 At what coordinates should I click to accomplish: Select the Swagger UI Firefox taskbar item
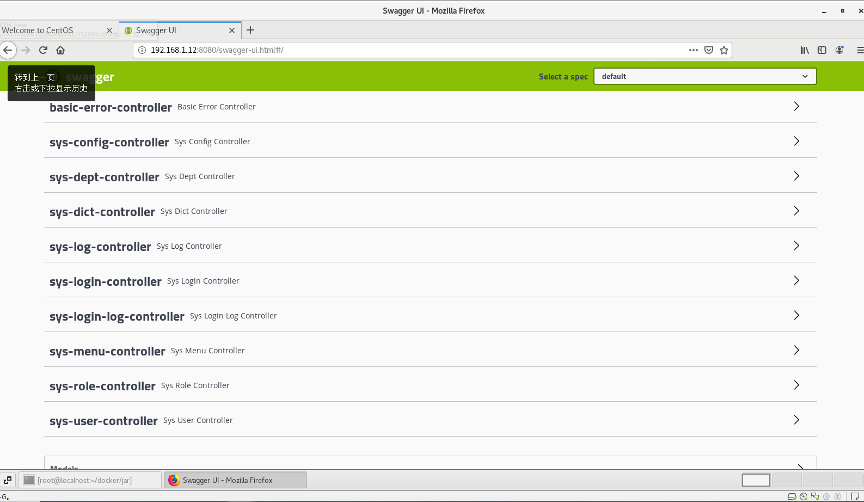coord(235,480)
